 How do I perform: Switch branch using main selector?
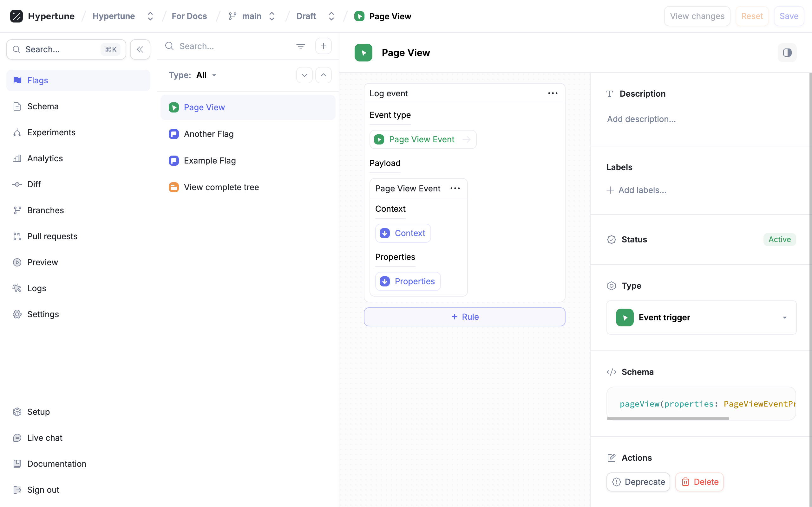pos(252,16)
